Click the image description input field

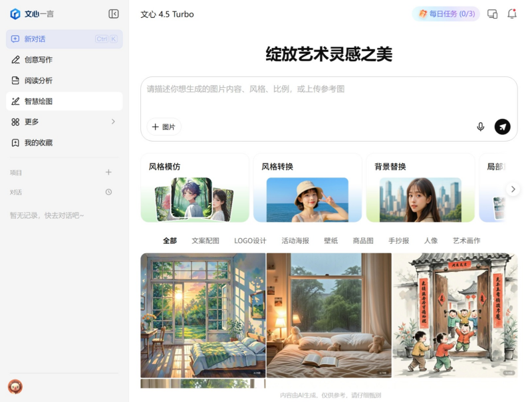(329, 96)
